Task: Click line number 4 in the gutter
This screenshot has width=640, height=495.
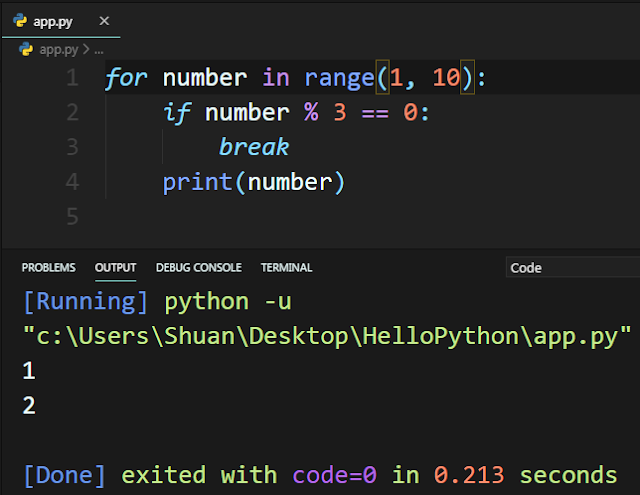Action: pyautogui.click(x=72, y=182)
